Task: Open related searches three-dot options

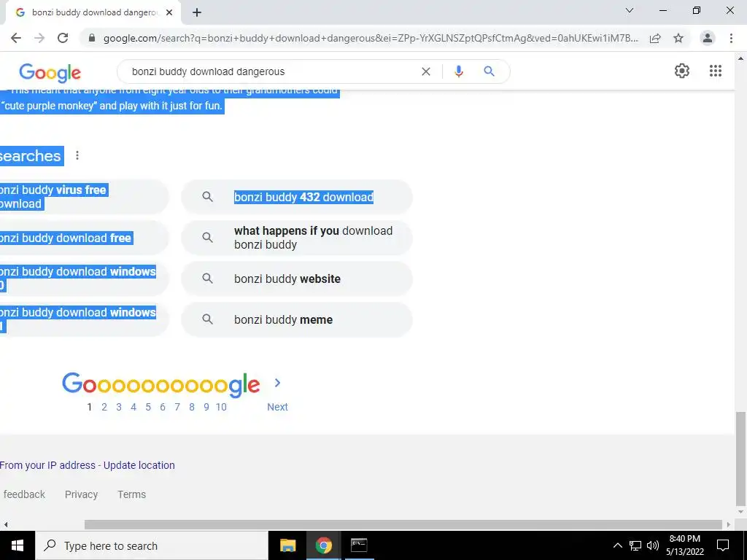Action: 77,155
